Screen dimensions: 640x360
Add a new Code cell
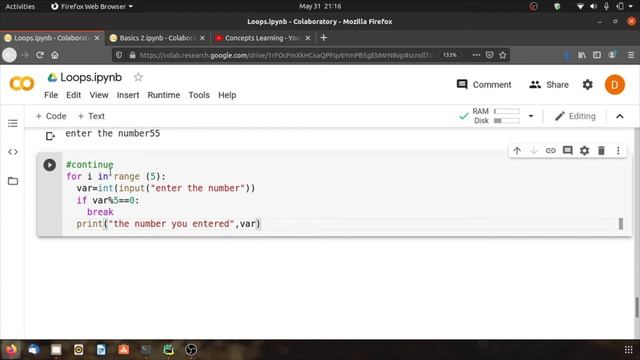51,116
